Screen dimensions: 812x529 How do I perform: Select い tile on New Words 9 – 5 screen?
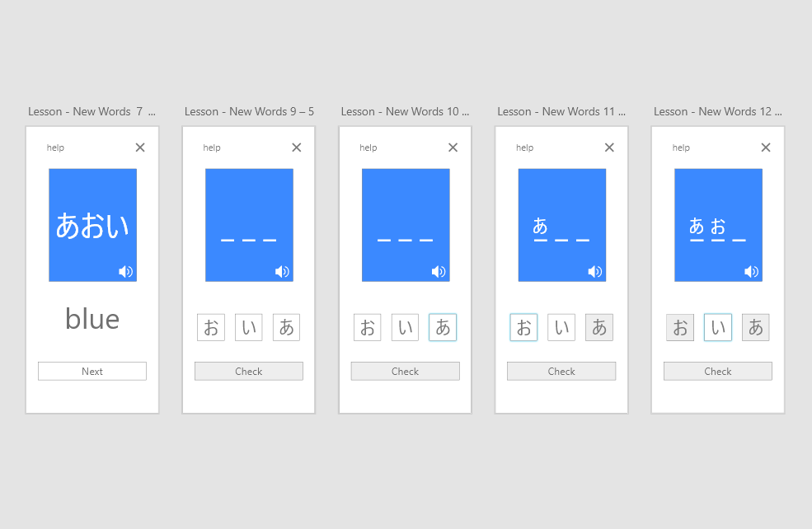249,327
